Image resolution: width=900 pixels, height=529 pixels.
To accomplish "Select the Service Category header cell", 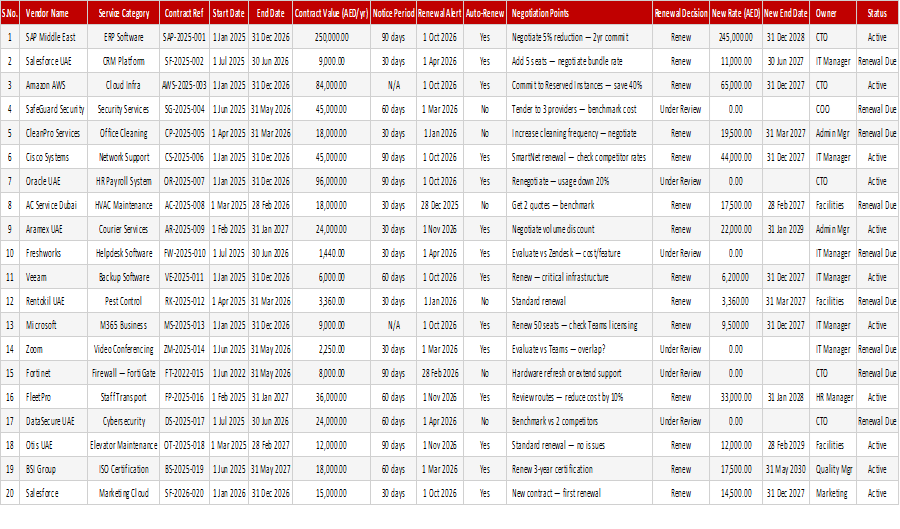I will [123, 13].
